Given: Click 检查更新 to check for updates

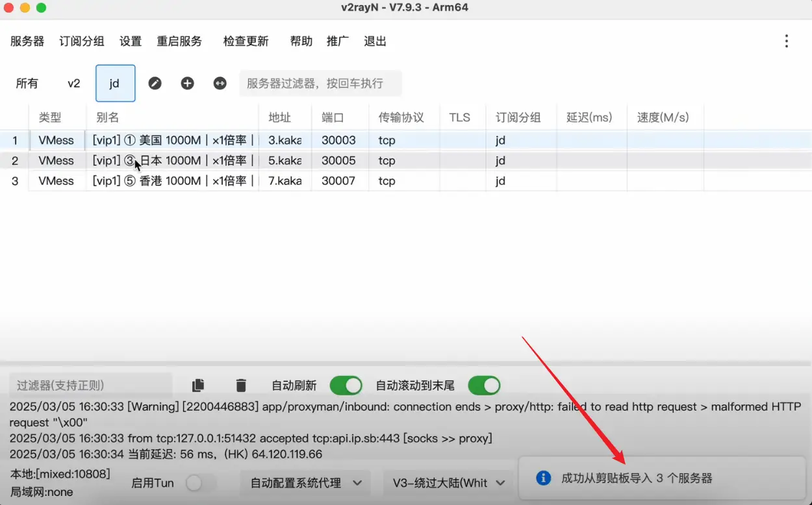Looking at the screenshot, I should [246, 42].
